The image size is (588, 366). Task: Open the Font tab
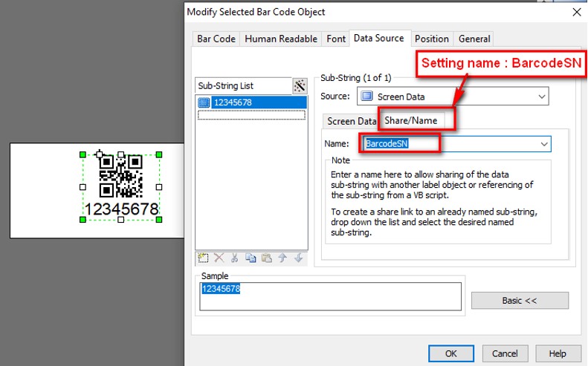coord(335,39)
